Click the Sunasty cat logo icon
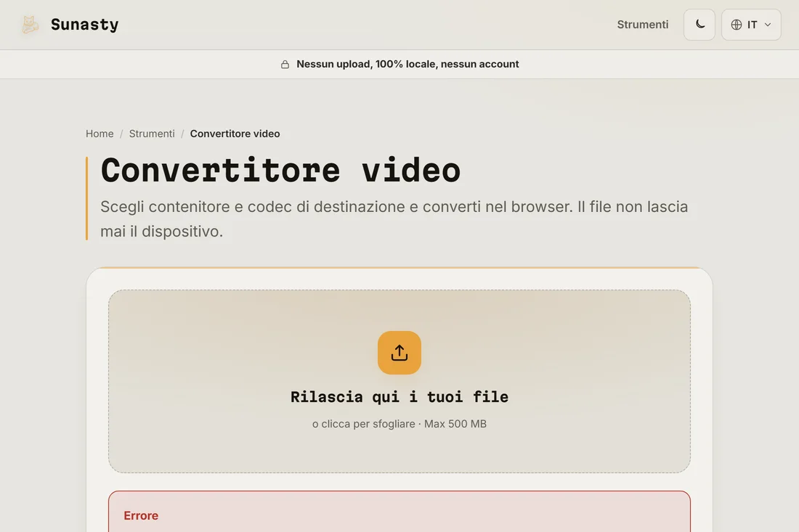 point(30,25)
